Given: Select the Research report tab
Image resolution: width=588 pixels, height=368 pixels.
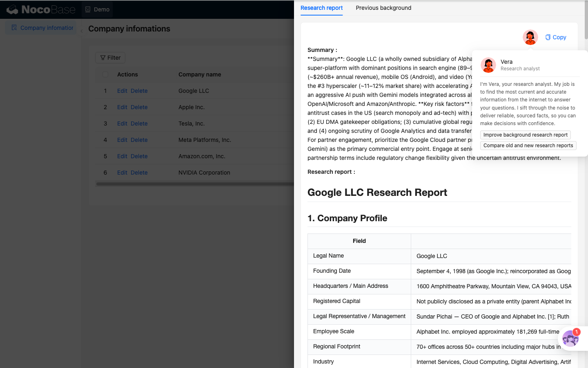Looking at the screenshot, I should pos(321,8).
